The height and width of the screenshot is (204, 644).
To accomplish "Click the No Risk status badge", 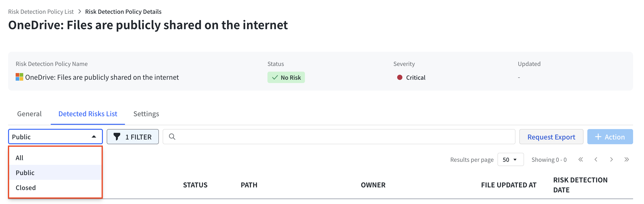I will [286, 78].
